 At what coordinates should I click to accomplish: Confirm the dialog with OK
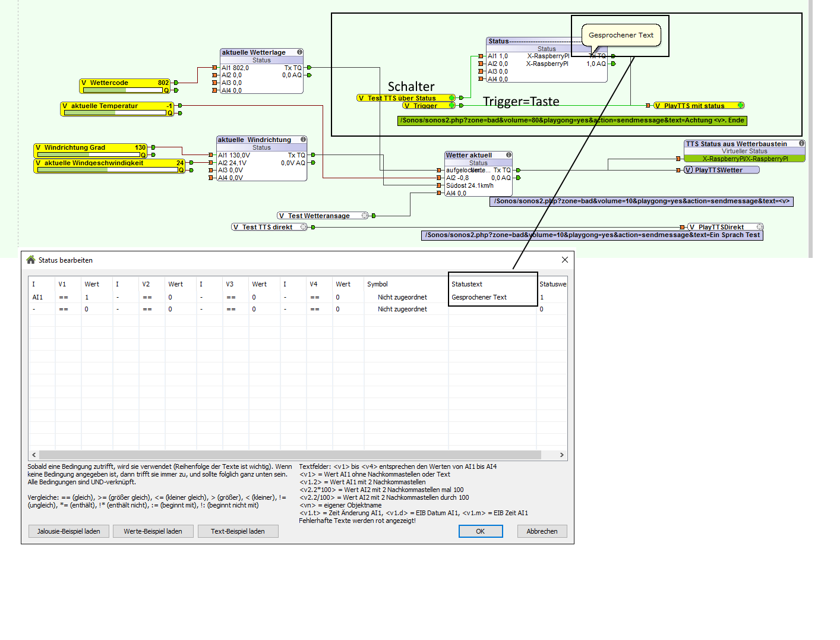click(481, 531)
